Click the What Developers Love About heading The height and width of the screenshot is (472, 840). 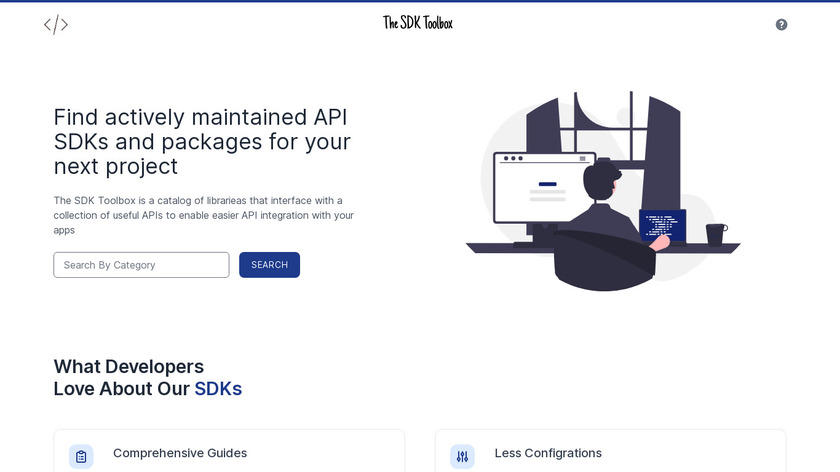click(x=148, y=378)
